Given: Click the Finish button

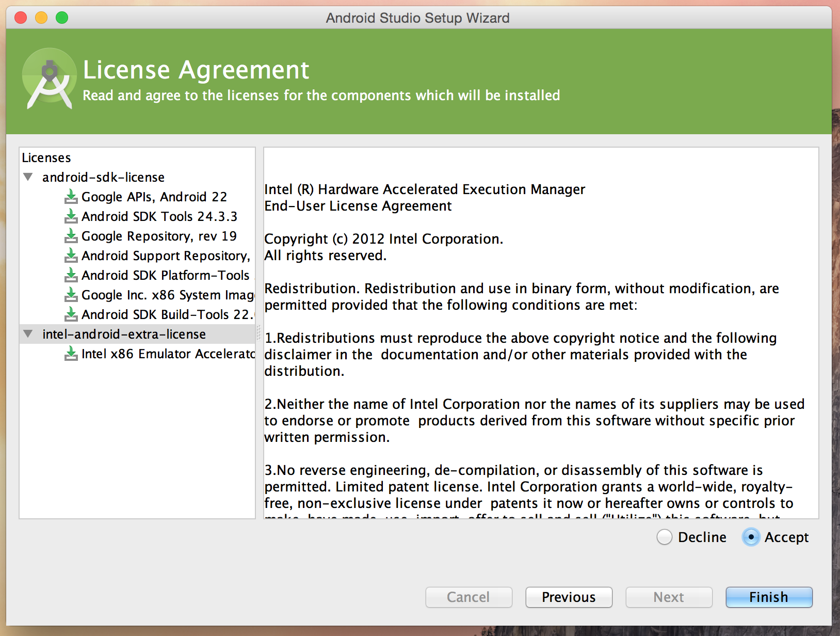Looking at the screenshot, I should pos(769,597).
